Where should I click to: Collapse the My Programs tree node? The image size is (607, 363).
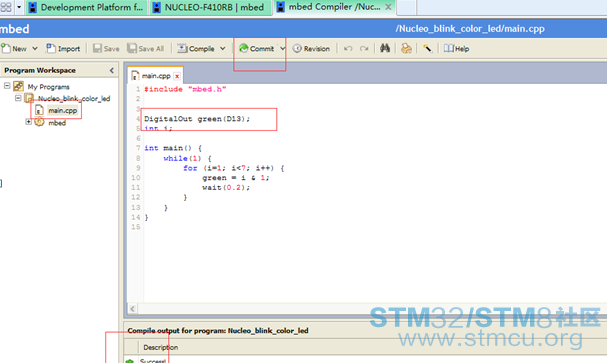click(7, 86)
